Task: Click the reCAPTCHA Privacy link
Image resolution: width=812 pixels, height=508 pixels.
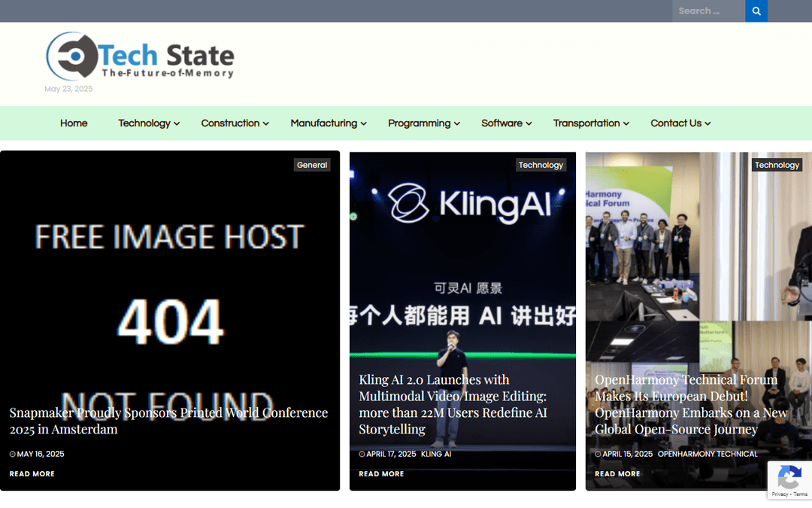Action: (780, 494)
